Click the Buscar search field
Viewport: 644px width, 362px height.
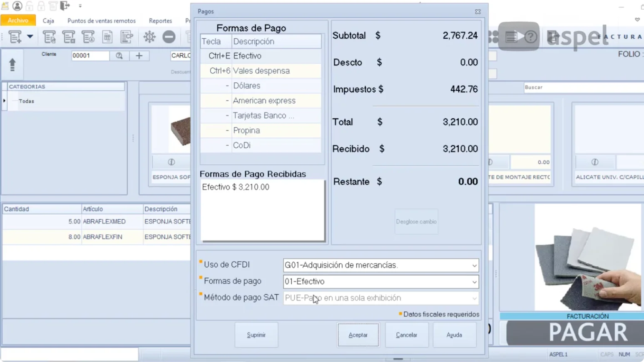(584, 87)
